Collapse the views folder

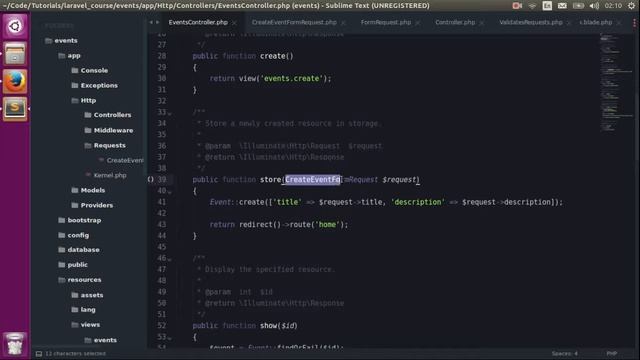click(75, 325)
